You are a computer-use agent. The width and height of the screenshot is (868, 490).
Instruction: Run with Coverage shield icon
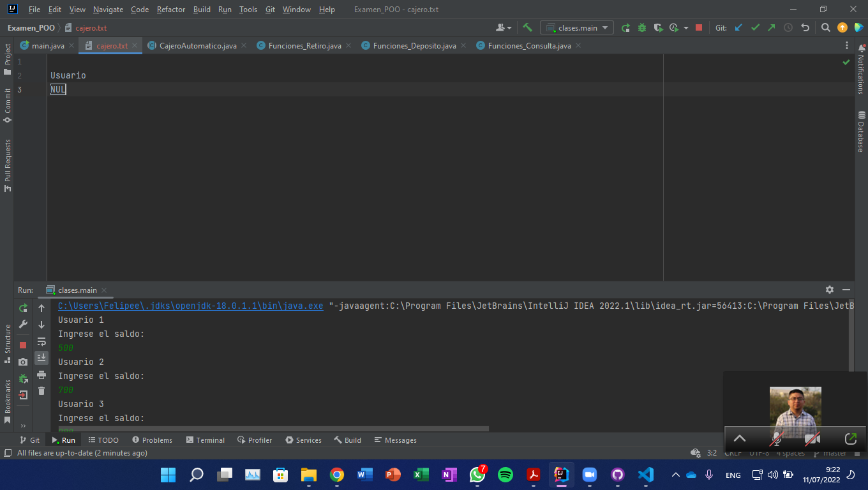point(658,27)
